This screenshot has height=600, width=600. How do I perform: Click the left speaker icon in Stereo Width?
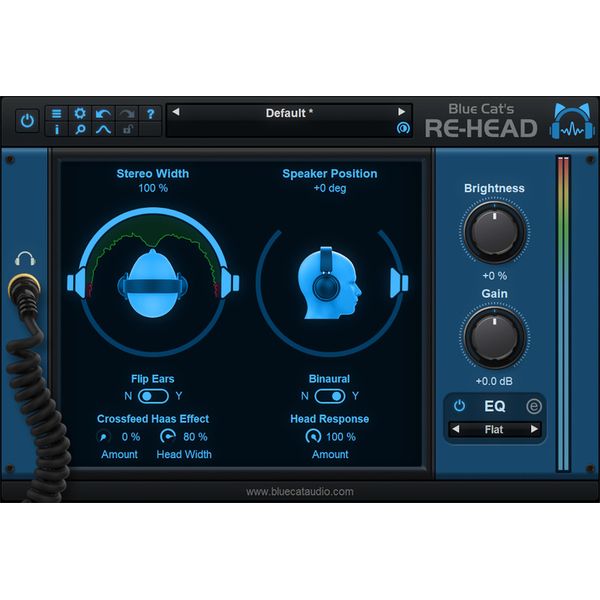77,283
